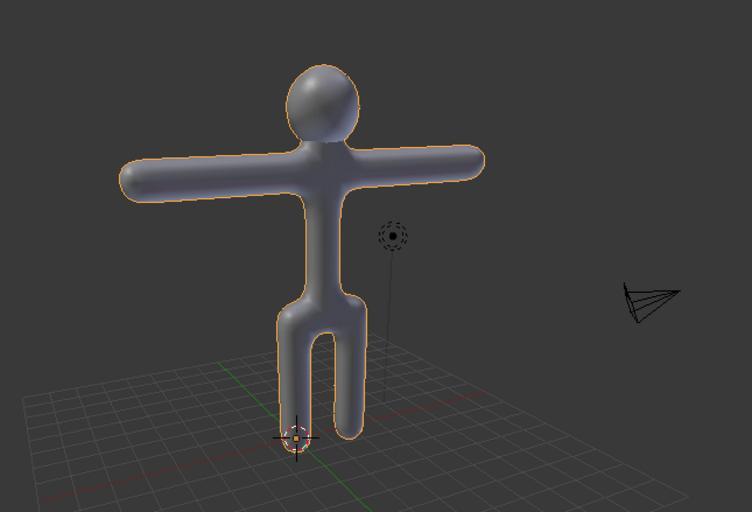Select the lamp object's dashed circle

click(x=393, y=236)
